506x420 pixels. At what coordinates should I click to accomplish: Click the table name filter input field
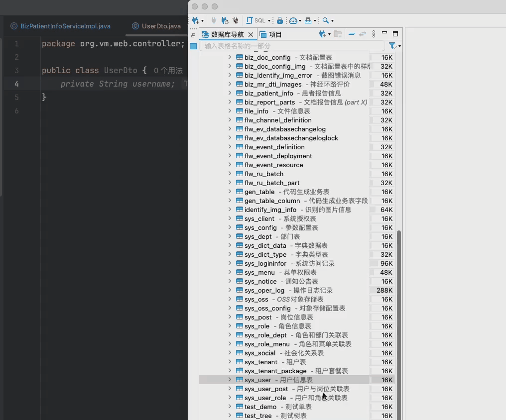(292, 46)
